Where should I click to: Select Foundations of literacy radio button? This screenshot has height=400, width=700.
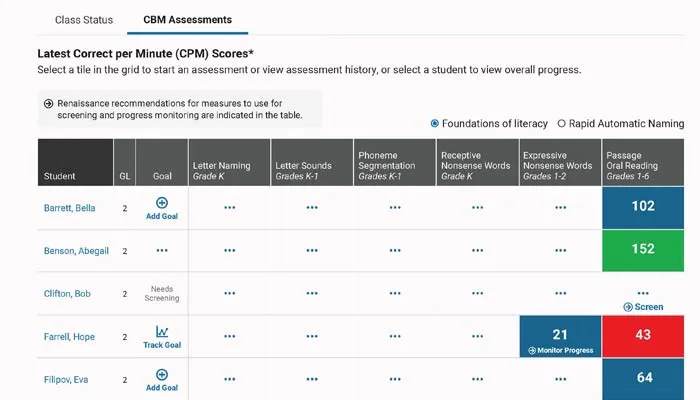tap(435, 124)
